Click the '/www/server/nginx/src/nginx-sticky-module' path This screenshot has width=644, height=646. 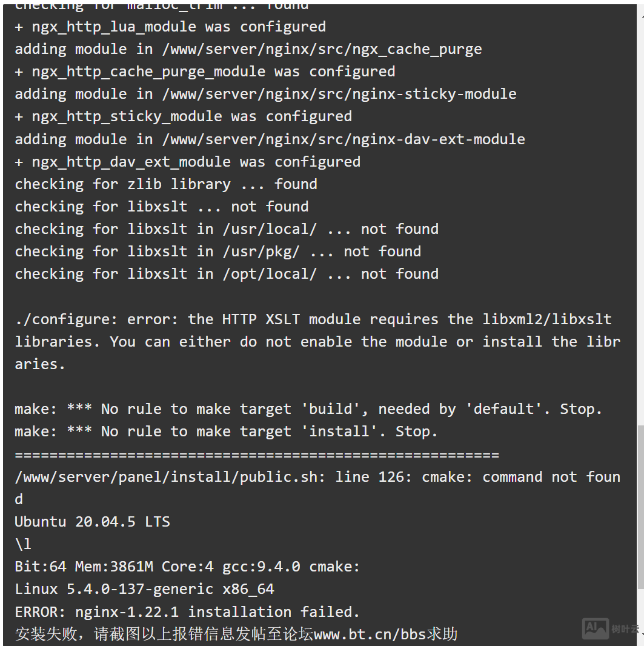(339, 94)
